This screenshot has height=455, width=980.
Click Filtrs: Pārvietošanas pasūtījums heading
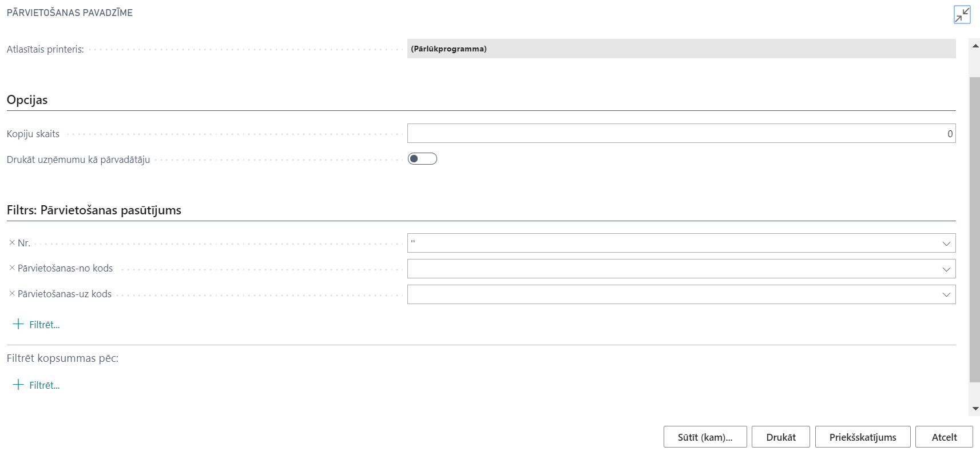[x=94, y=210]
